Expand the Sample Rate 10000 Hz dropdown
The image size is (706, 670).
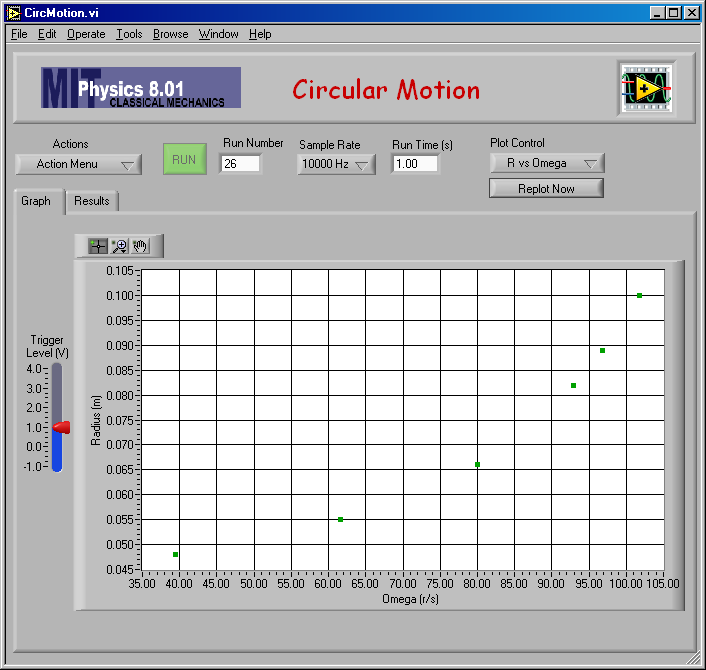click(336, 164)
